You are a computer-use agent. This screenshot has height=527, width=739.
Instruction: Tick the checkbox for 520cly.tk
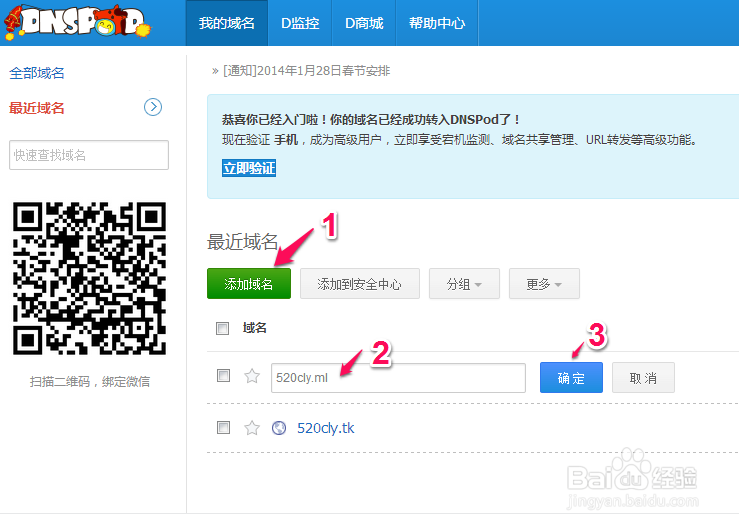pyautogui.click(x=223, y=428)
